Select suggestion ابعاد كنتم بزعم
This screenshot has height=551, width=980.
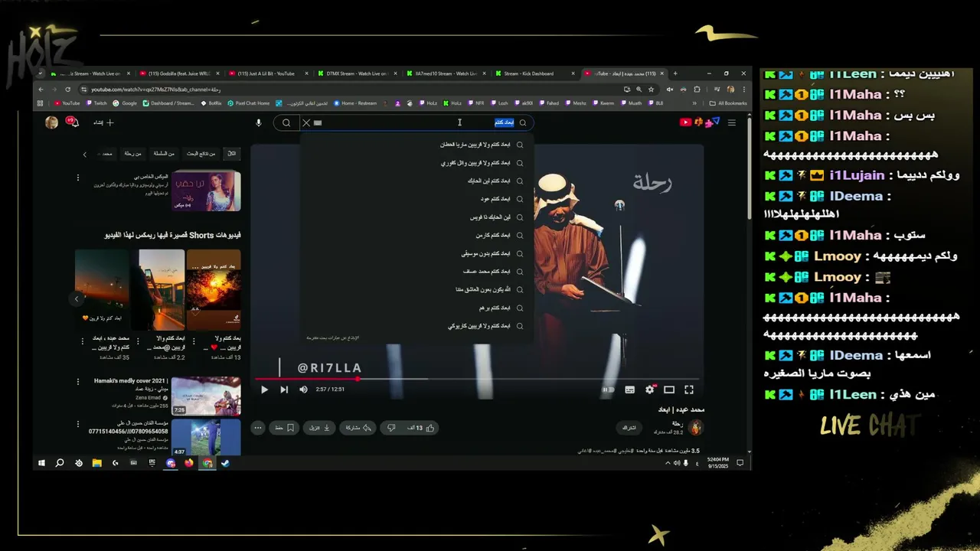(x=416, y=308)
